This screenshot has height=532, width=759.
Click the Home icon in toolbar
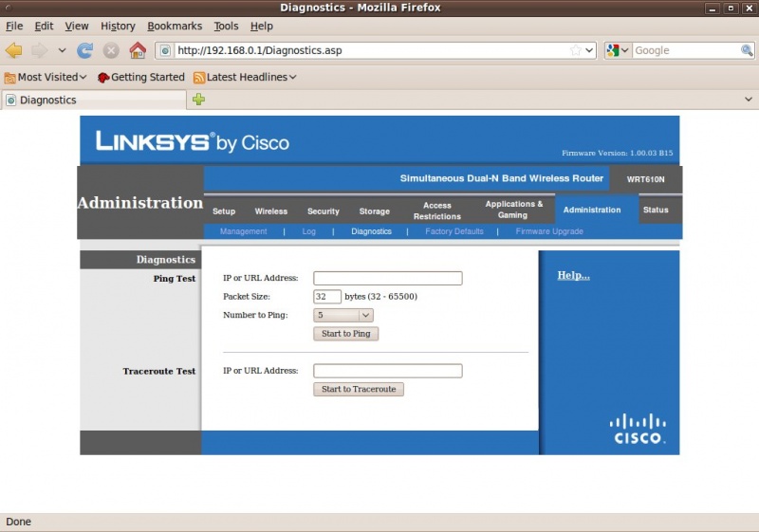click(x=138, y=50)
